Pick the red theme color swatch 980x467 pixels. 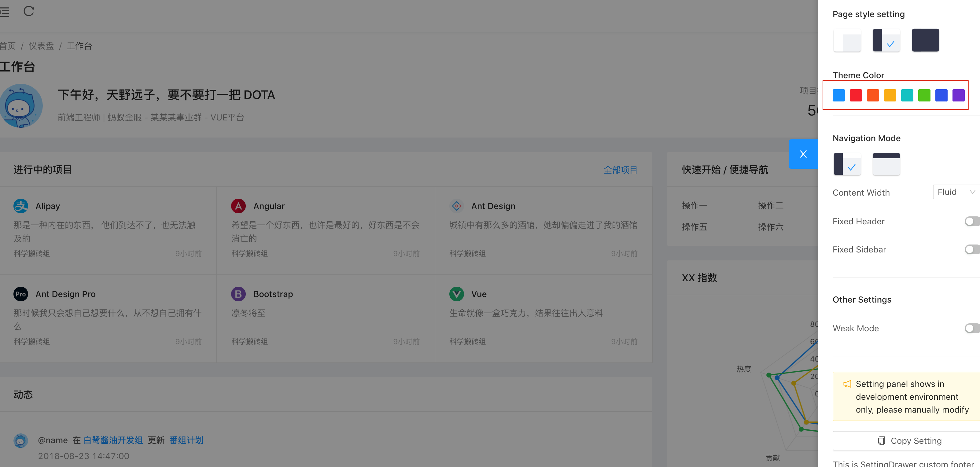click(856, 95)
